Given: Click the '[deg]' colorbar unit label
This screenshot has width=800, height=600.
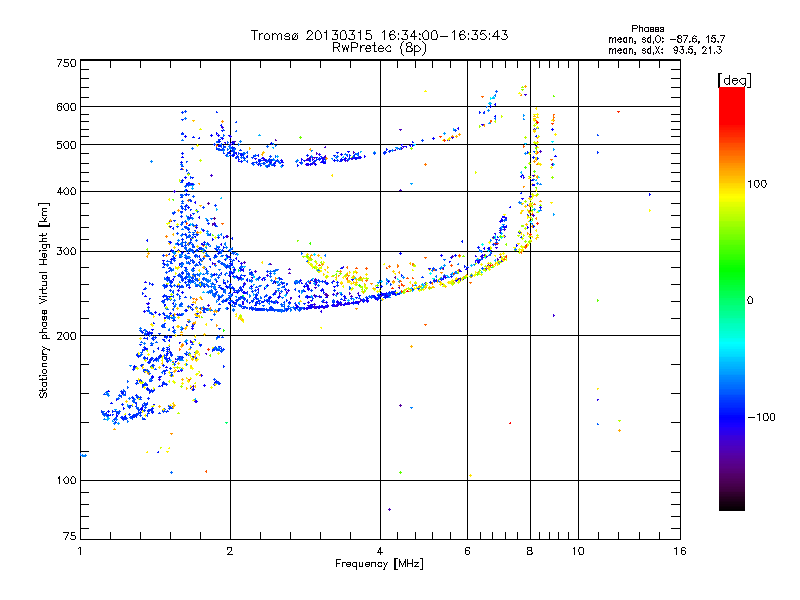Looking at the screenshot, I should [734, 80].
